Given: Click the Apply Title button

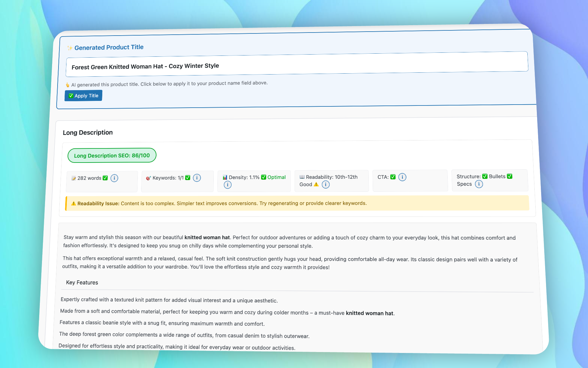Looking at the screenshot, I should pos(83,96).
